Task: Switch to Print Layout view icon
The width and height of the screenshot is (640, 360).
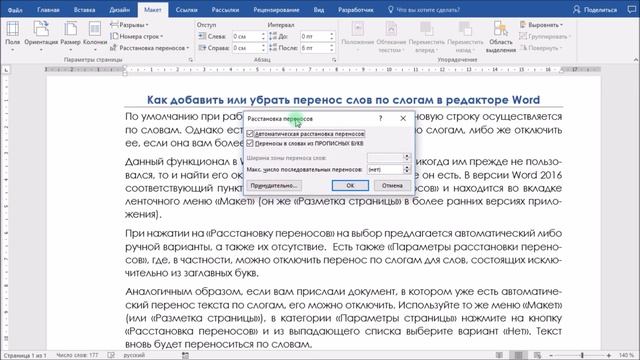Action: [x=518, y=356]
